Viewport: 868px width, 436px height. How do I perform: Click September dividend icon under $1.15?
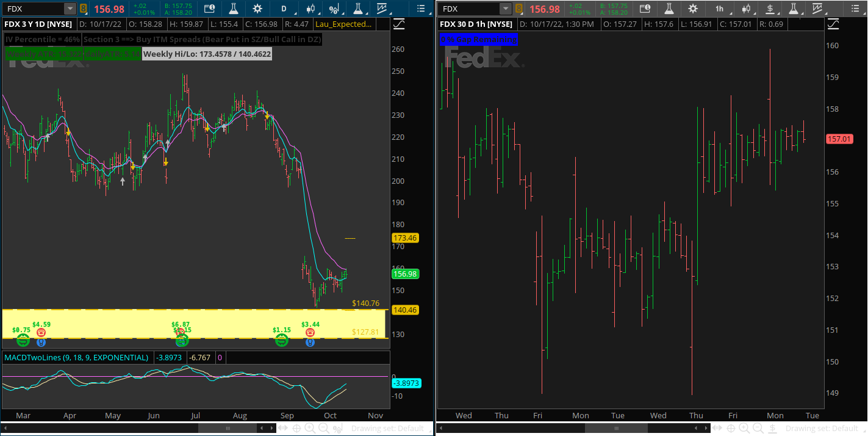281,341
